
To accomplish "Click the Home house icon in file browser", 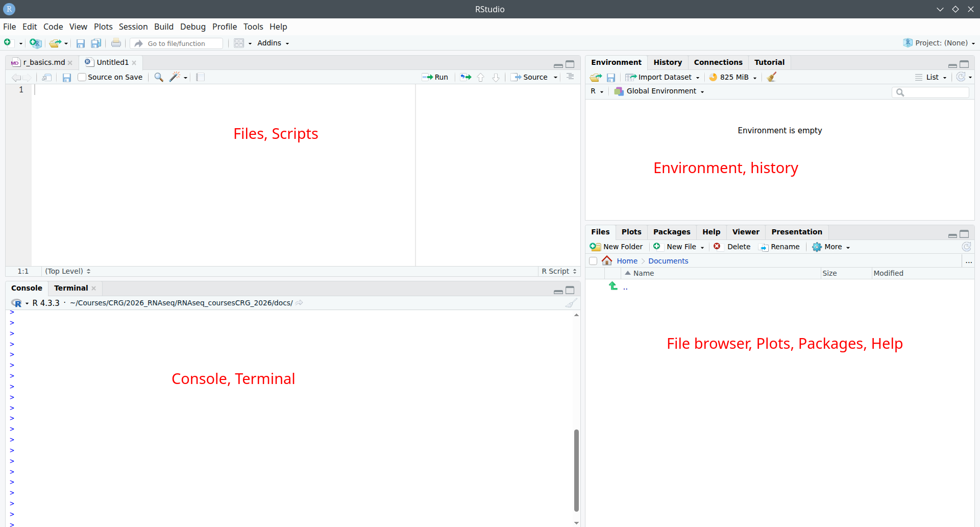I will pyautogui.click(x=607, y=261).
